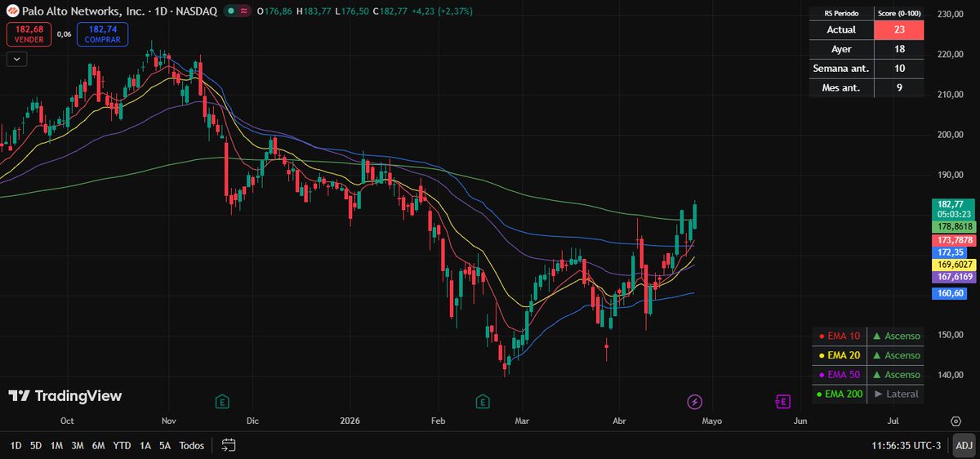This screenshot has width=980, height=459.
Task: Click the purple lightning event marker
Action: coord(694,401)
